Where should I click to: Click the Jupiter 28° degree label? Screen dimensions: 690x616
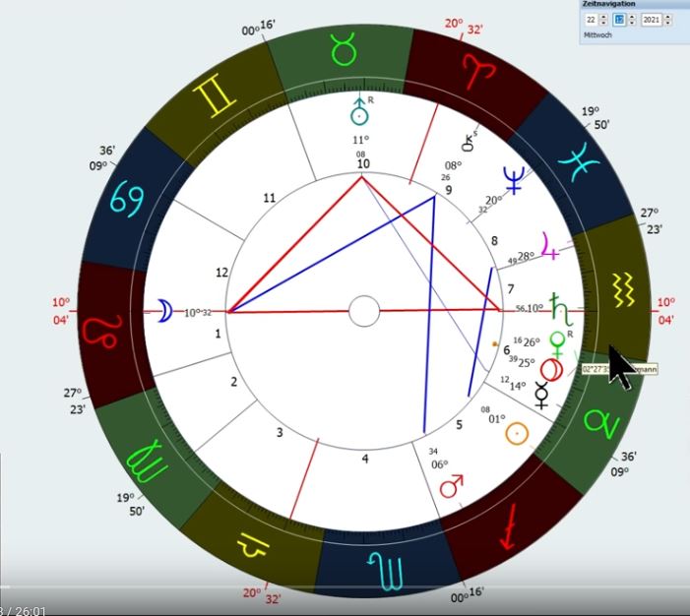526,256
